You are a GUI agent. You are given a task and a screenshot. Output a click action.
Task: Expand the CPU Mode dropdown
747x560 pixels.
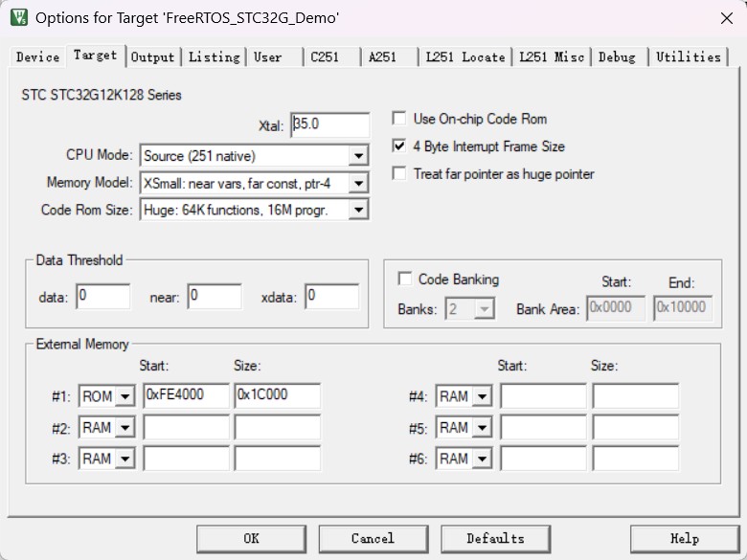click(x=358, y=156)
